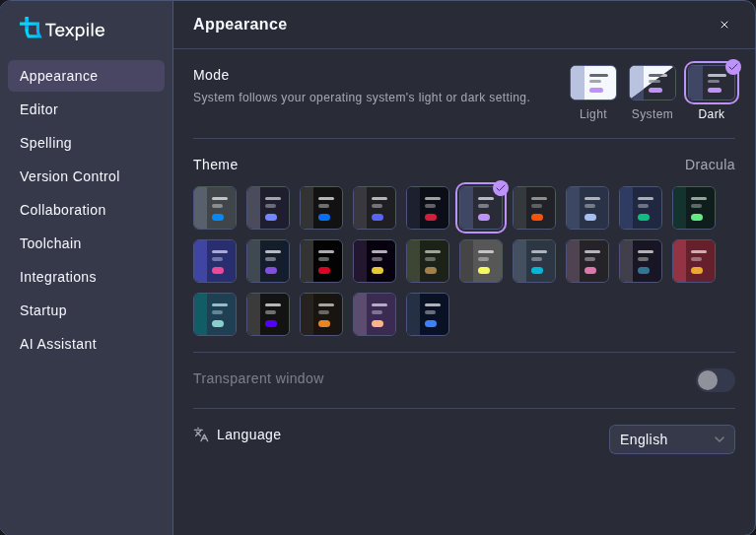Pick the mauve-sided theme with pink accent

[587, 261]
